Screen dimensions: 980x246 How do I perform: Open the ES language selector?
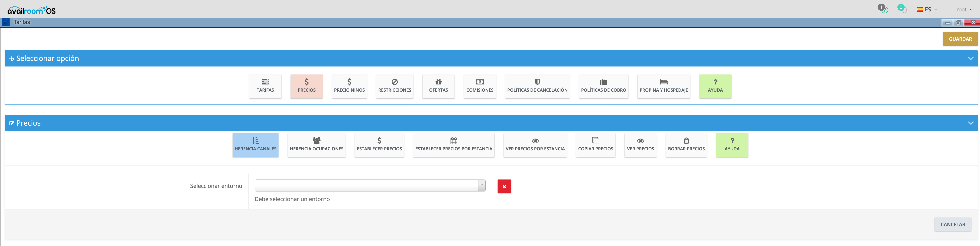927,10
